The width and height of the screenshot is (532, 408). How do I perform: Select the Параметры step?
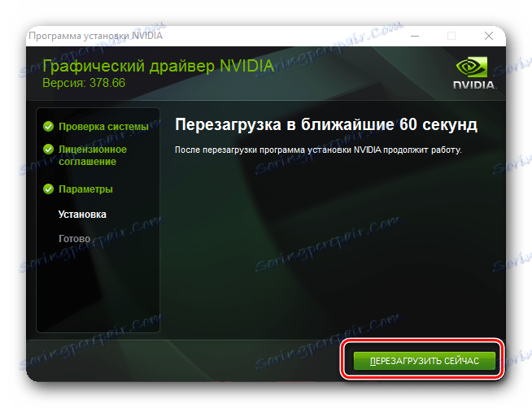tap(85, 189)
